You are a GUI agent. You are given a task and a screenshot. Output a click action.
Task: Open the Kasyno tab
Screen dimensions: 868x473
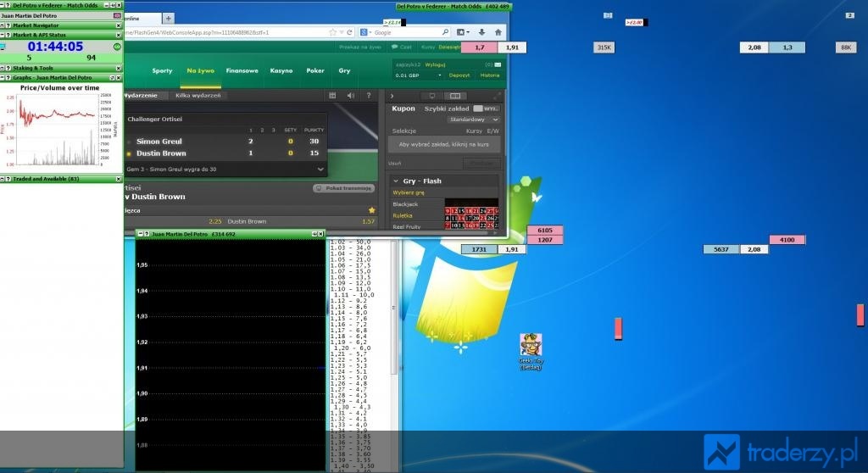281,71
